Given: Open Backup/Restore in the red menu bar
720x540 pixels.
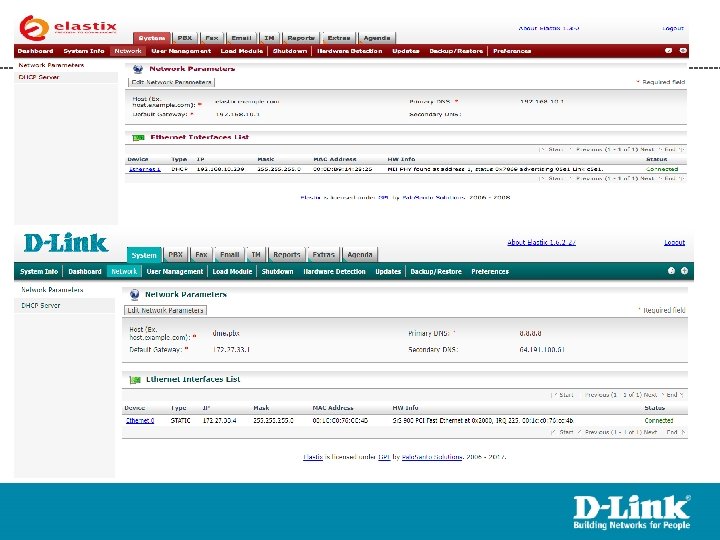Looking at the screenshot, I should pyautogui.click(x=456, y=51).
